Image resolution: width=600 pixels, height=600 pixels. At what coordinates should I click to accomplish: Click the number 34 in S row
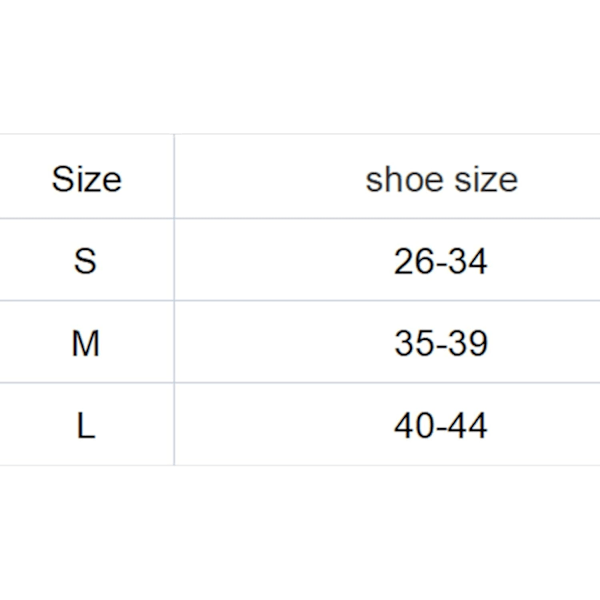pos(468,261)
